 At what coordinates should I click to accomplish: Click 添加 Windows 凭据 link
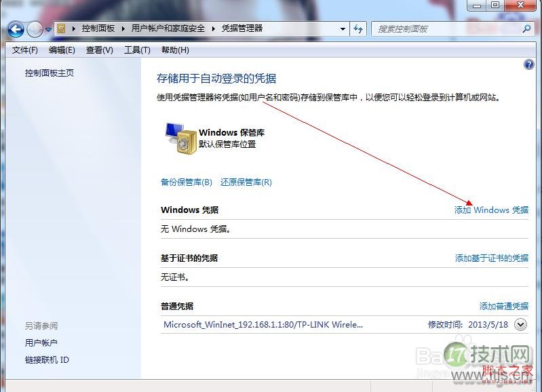tap(491, 210)
